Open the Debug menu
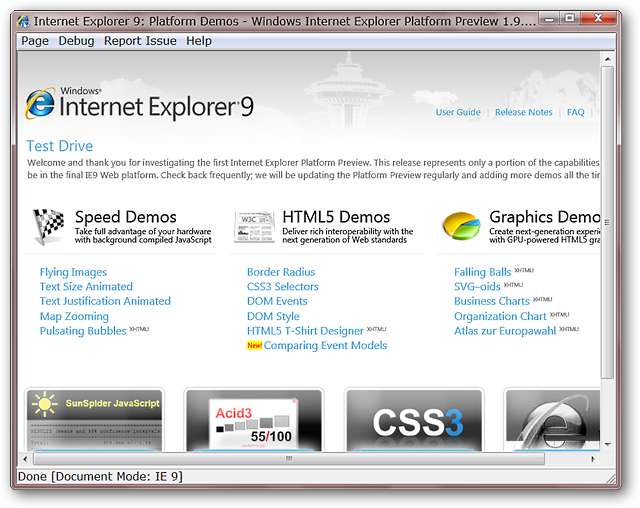 click(76, 41)
